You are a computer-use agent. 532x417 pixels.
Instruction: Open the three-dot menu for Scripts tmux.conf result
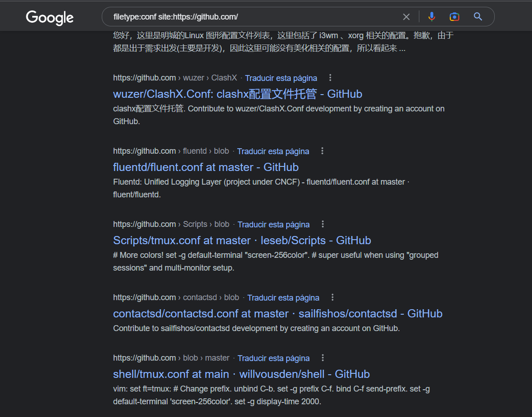click(323, 224)
